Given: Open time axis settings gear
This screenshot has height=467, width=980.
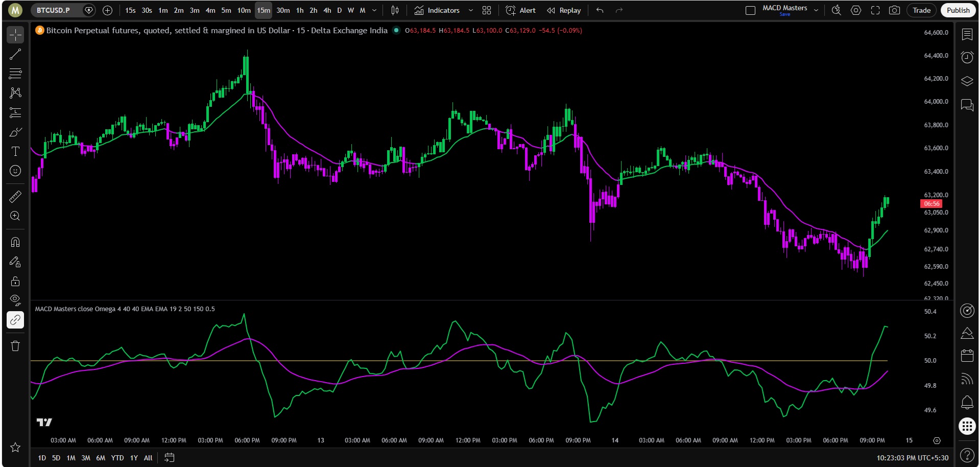Looking at the screenshot, I should (937, 440).
